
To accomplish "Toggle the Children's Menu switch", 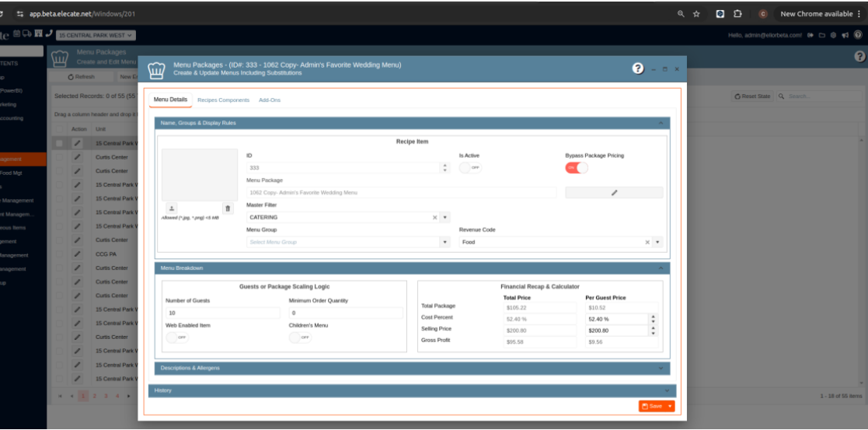I will 300,337.
